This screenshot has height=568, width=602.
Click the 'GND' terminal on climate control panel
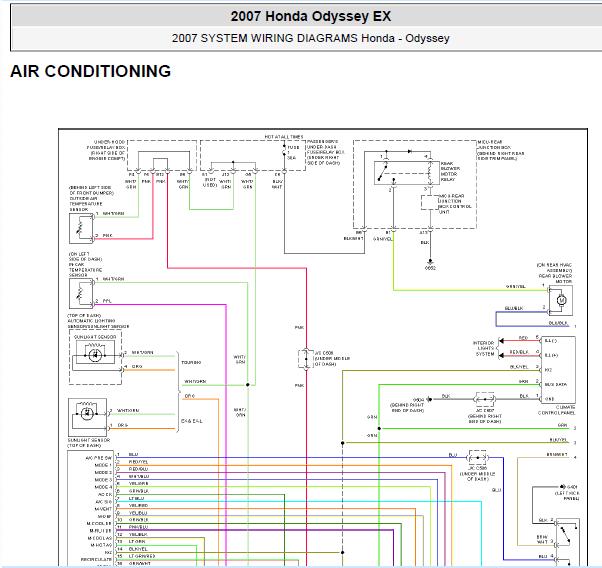pyautogui.click(x=549, y=399)
